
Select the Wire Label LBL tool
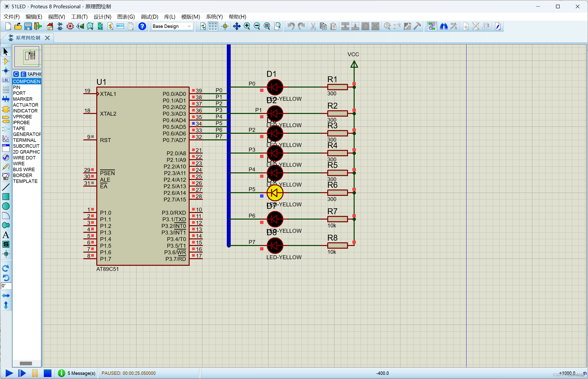(6, 80)
